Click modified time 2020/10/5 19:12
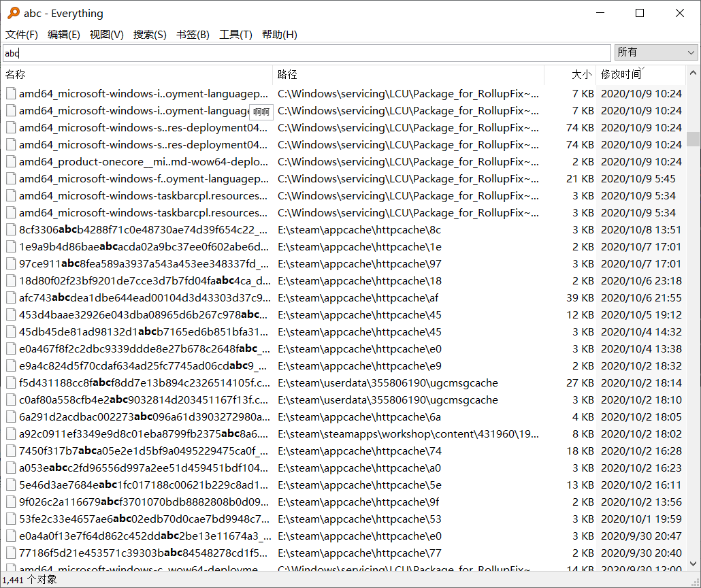This screenshot has height=588, width=701. click(641, 315)
